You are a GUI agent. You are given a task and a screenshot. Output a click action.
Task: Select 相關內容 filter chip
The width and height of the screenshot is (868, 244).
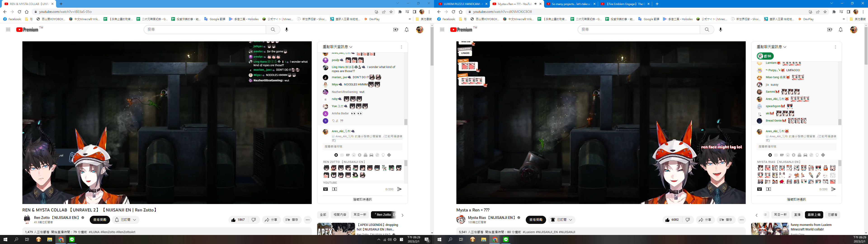pos(340,215)
